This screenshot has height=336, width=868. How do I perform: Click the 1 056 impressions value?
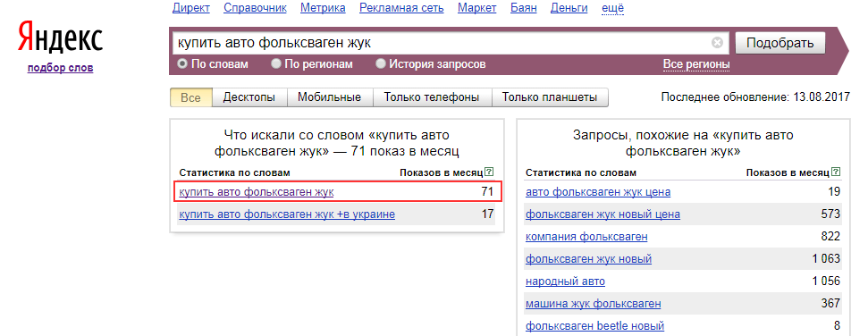point(827,281)
